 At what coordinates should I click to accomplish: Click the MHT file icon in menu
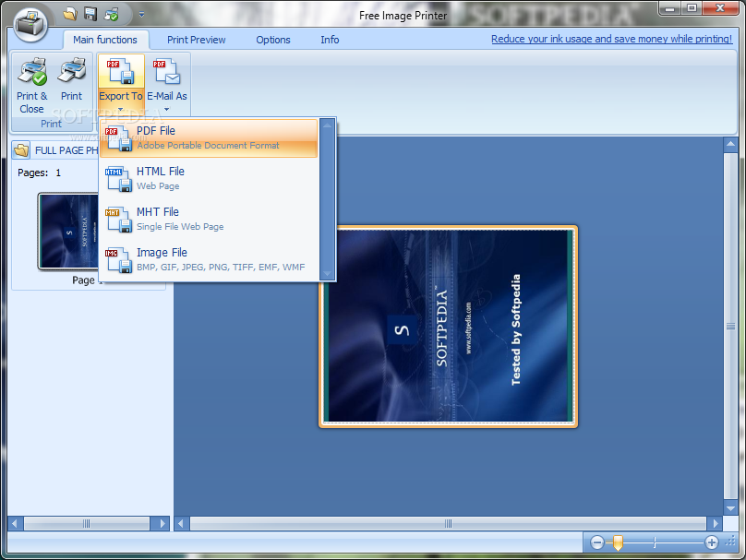click(x=118, y=220)
